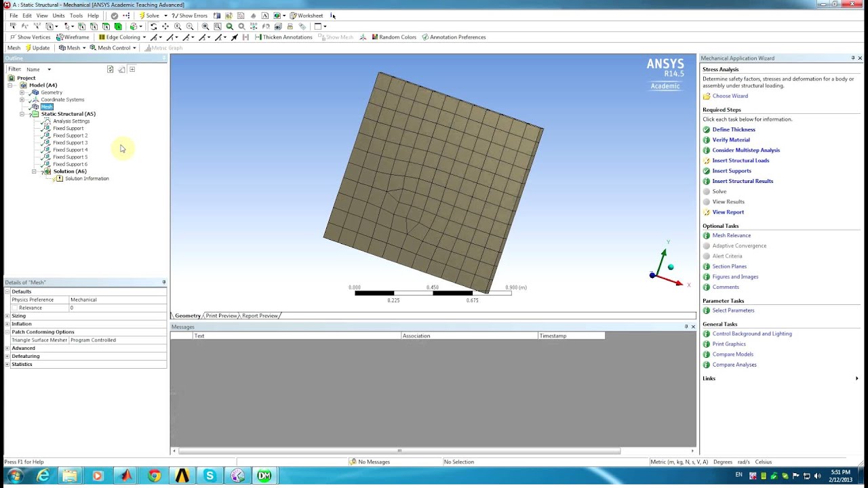
Task: Click the New Annotation 'A' icon
Action: click(265, 16)
